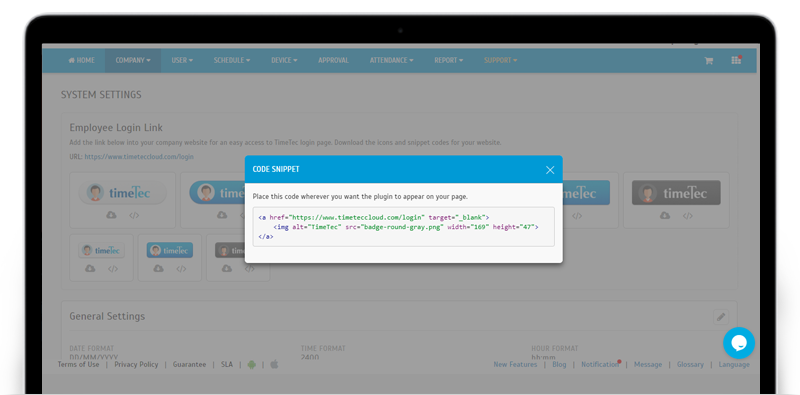Download the round white timeTec badge

coord(111,215)
